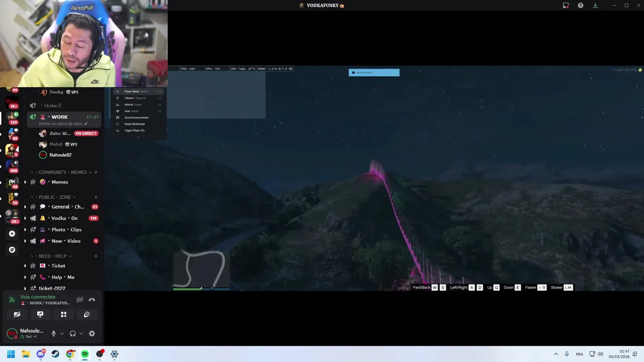Open the New · Video channel
Screen dimensions: 644x362
64,241
